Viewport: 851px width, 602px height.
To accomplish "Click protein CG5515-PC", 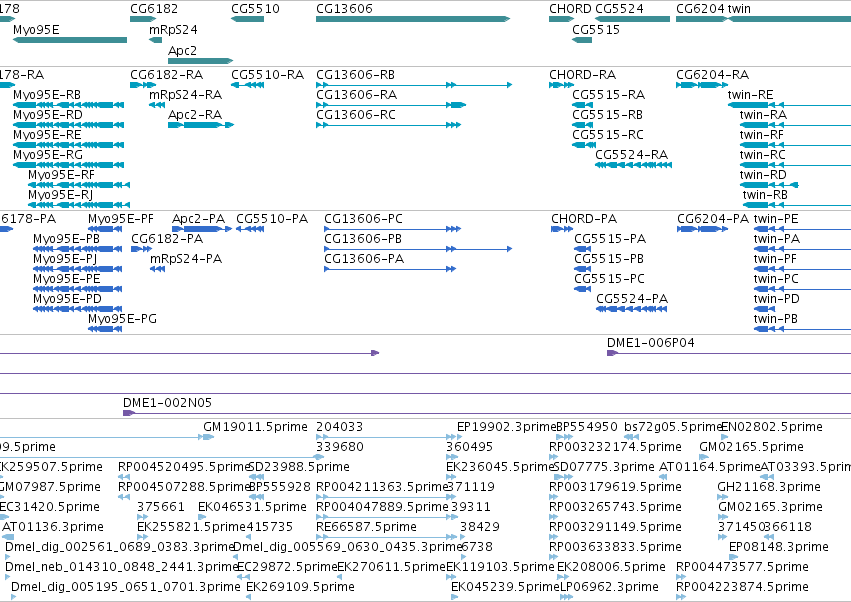I will tap(609, 280).
